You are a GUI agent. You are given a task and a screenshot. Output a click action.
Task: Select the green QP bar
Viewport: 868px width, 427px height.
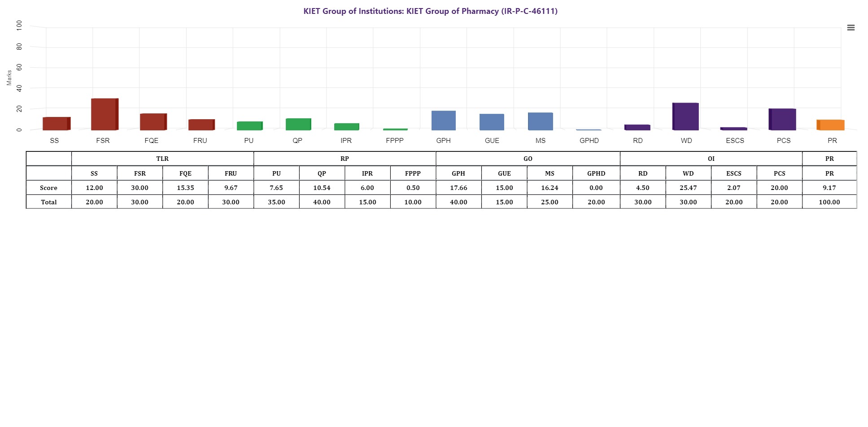298,124
